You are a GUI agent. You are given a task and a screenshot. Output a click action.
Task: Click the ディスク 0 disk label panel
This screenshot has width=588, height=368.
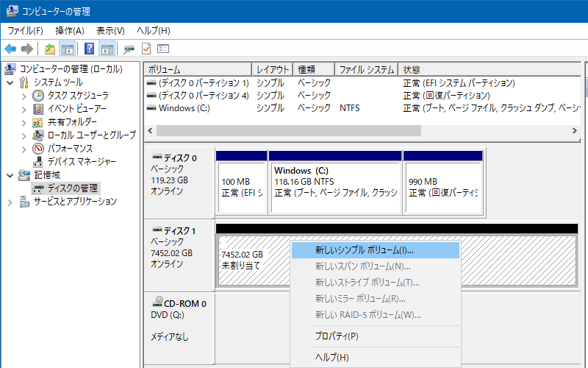[x=179, y=183]
